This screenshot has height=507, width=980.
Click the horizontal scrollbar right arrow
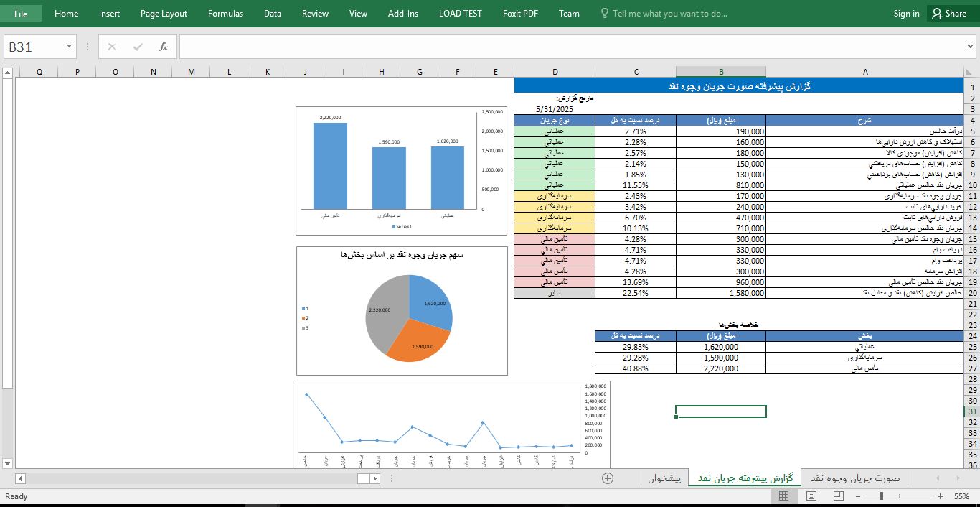click(x=374, y=478)
